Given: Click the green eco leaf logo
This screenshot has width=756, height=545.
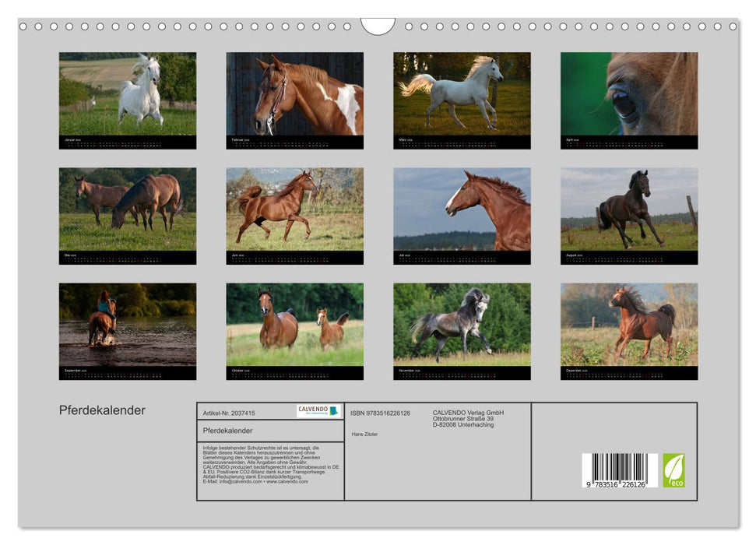Looking at the screenshot, I should click(673, 470).
